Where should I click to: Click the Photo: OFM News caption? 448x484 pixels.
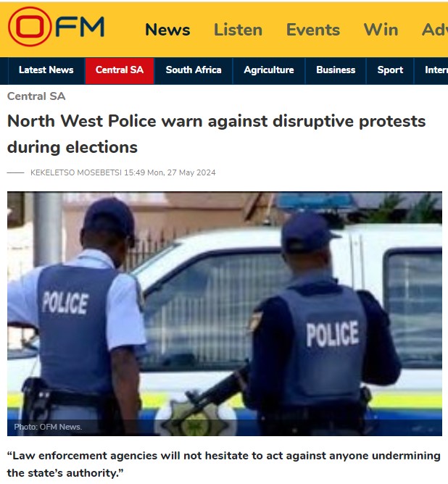click(48, 427)
